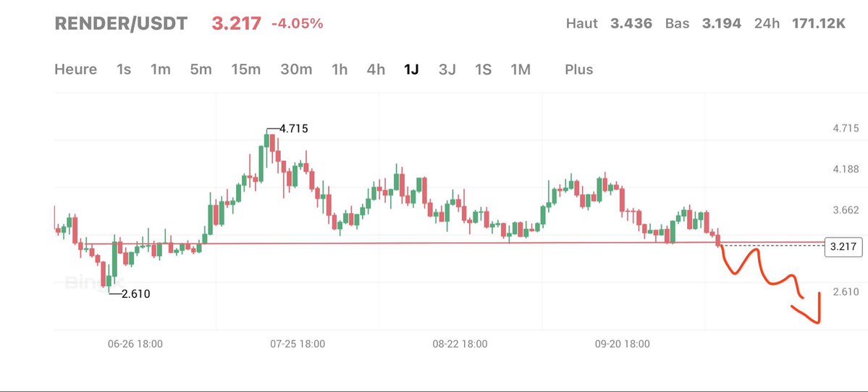The image size is (868, 392).
Task: Select the 1h timeframe tab
Action: click(339, 70)
